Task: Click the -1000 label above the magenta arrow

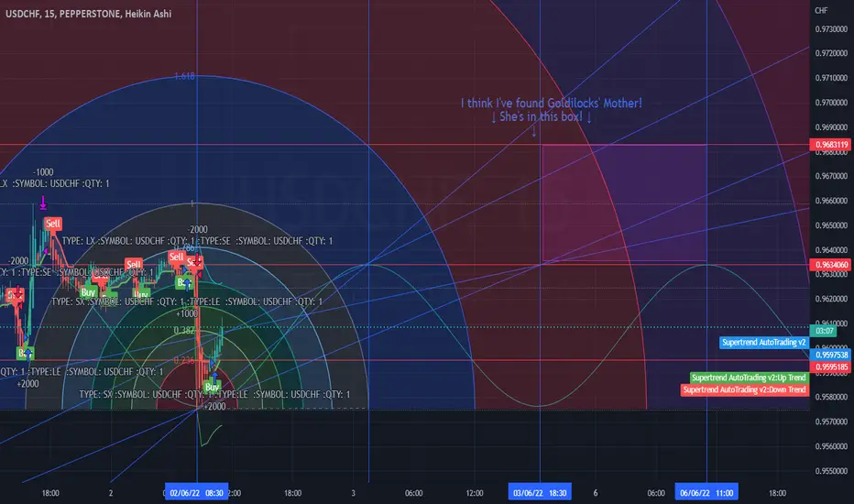Action: point(43,172)
